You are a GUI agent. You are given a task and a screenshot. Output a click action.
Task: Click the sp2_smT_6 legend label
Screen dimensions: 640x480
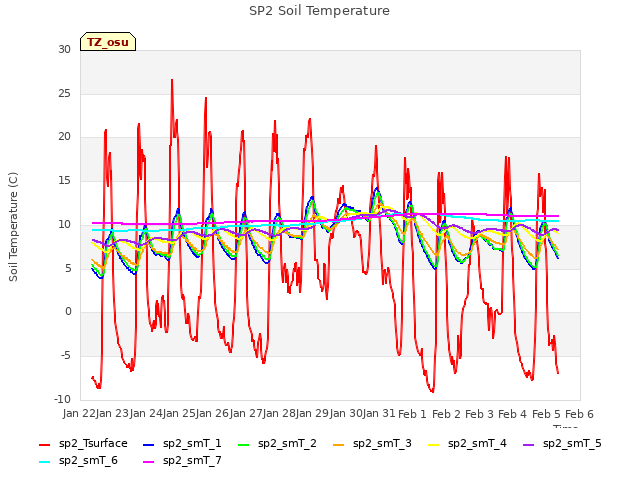[x=88, y=460]
